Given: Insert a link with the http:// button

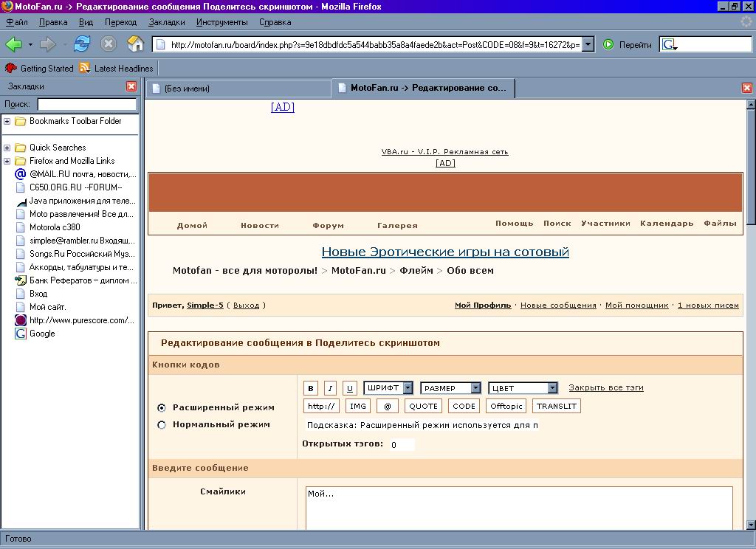Looking at the screenshot, I should (321, 406).
